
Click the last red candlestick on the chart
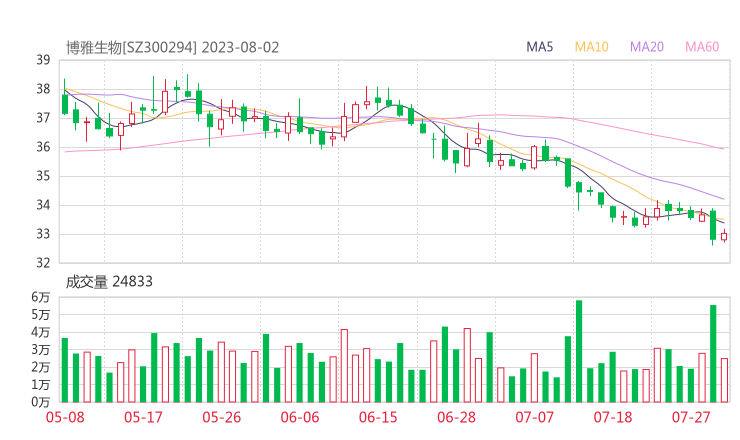(724, 236)
